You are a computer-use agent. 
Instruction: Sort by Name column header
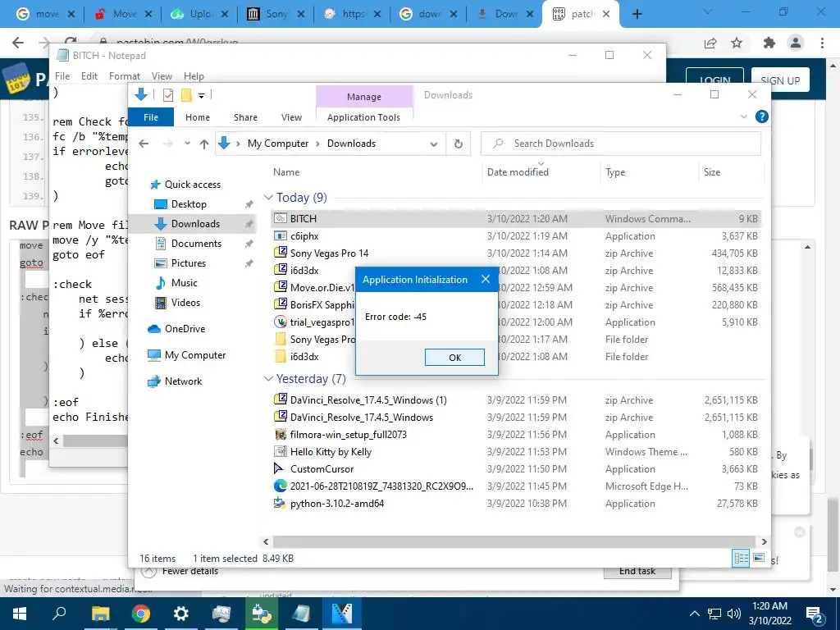[x=286, y=172]
